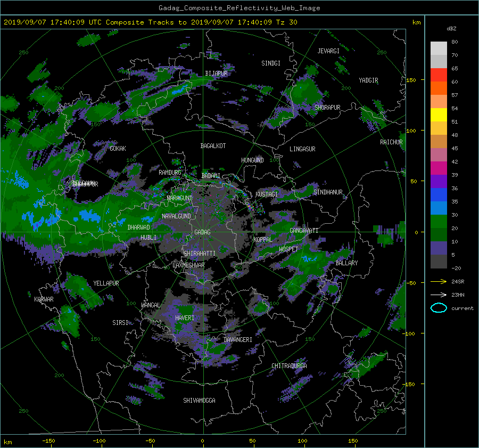Click the CHITRADURGA city label

point(289,366)
